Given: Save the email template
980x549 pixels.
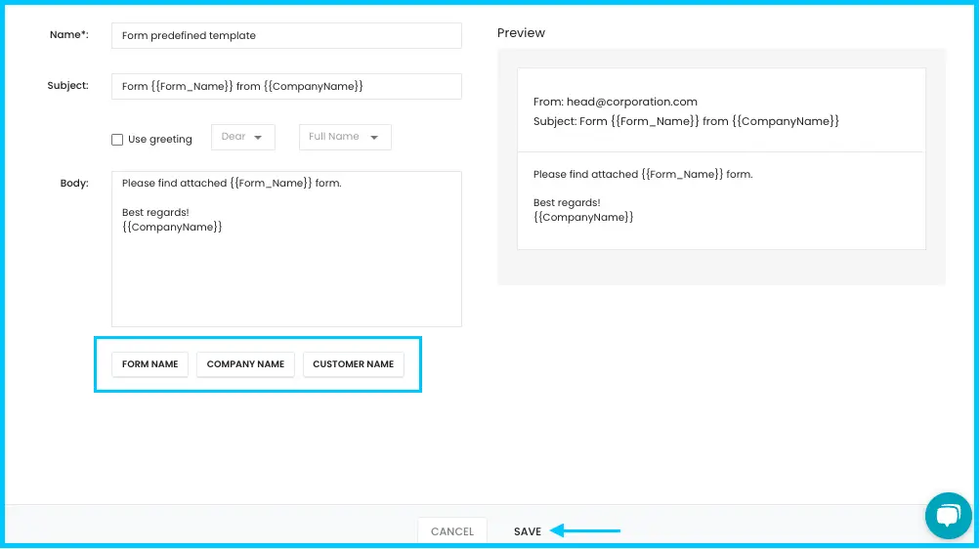Looking at the screenshot, I should coord(528,531).
